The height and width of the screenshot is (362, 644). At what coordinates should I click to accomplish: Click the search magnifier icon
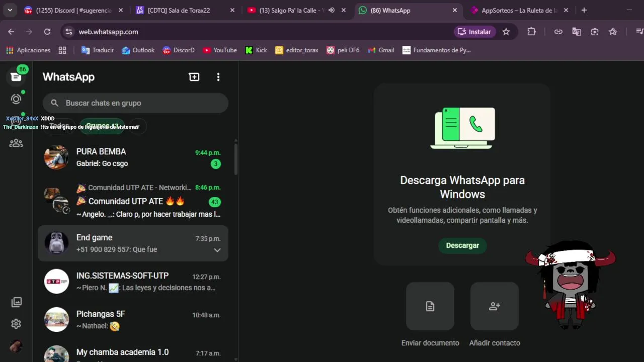click(55, 103)
